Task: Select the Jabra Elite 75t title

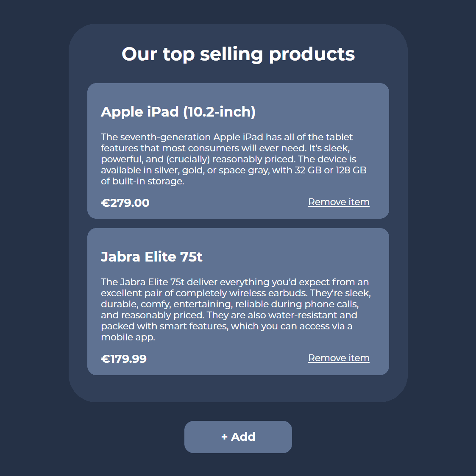Action: point(152,257)
